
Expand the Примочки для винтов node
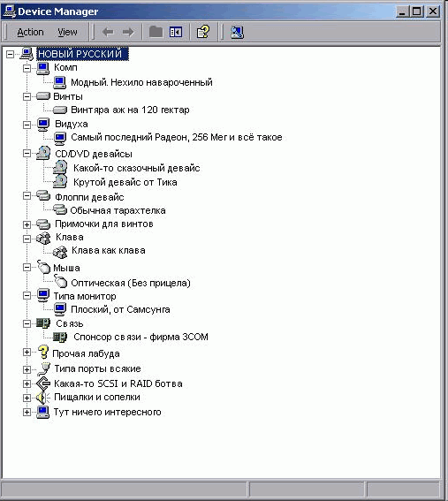27,224
